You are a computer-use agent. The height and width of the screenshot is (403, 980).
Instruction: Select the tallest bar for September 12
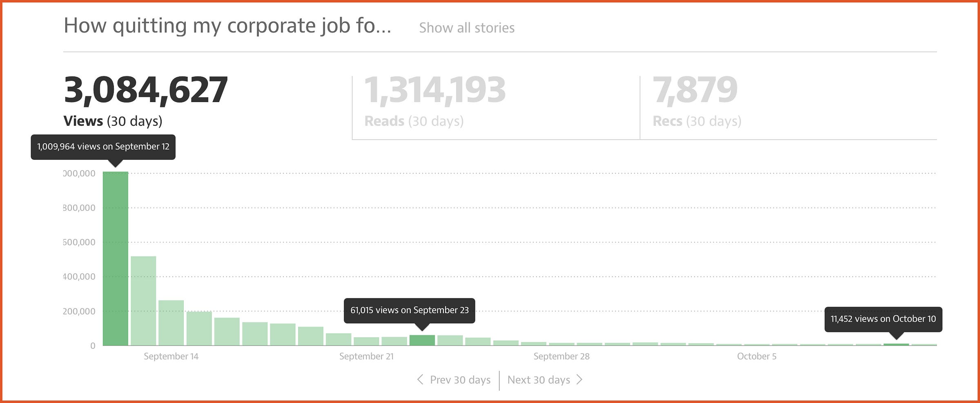[x=116, y=258]
